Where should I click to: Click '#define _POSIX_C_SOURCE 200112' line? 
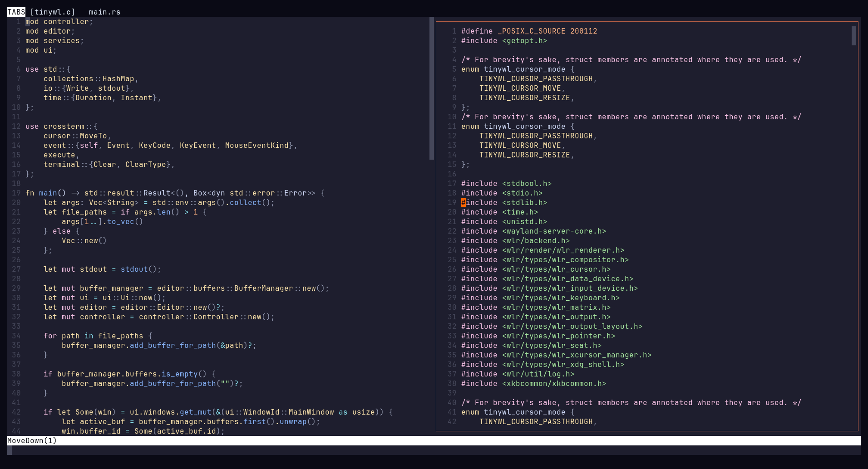[529, 31]
